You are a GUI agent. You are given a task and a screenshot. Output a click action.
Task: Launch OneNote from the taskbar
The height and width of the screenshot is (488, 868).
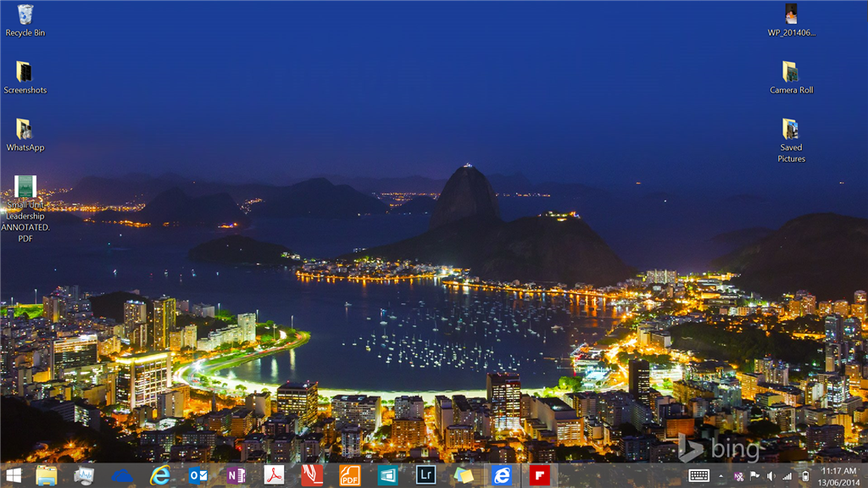point(237,475)
